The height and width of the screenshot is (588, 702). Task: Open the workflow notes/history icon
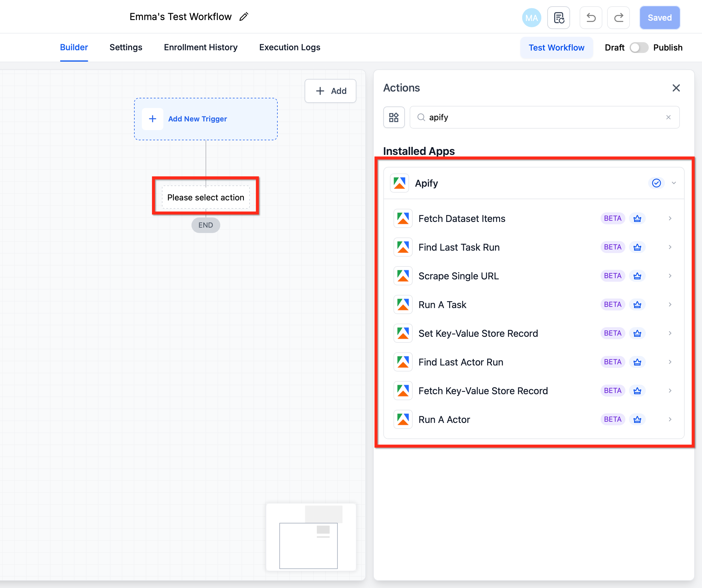pos(559,18)
